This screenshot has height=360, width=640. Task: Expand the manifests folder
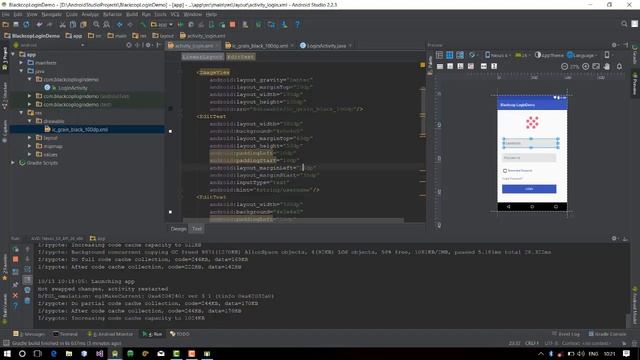coord(21,63)
